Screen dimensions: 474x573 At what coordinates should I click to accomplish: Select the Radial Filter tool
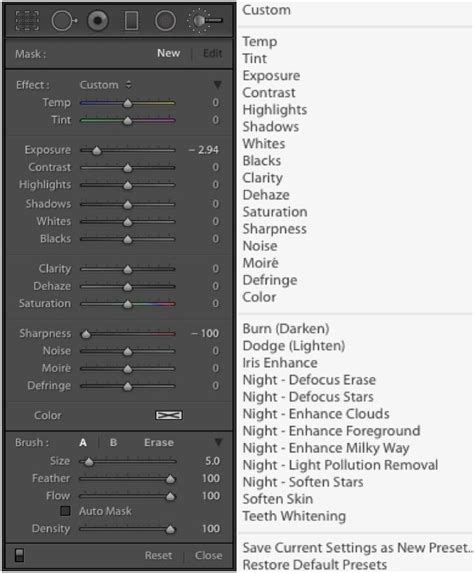165,20
